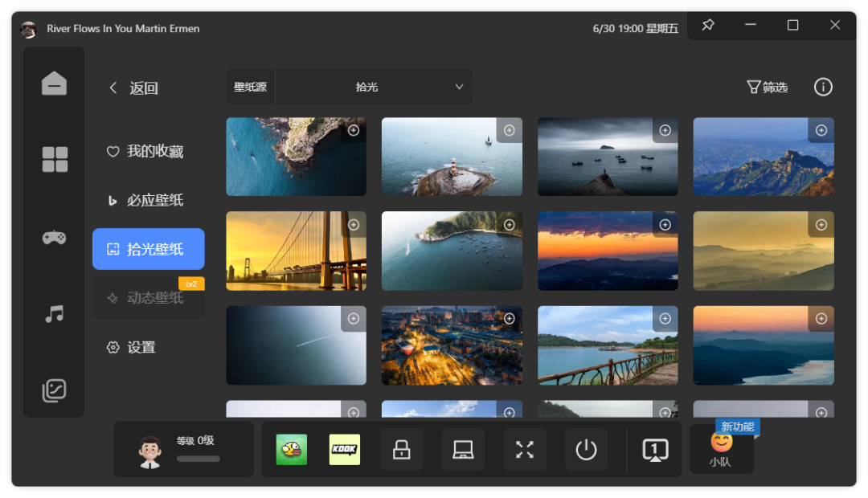The image size is (868, 498).
Task: Click the lock screen icon
Action: pos(401,450)
